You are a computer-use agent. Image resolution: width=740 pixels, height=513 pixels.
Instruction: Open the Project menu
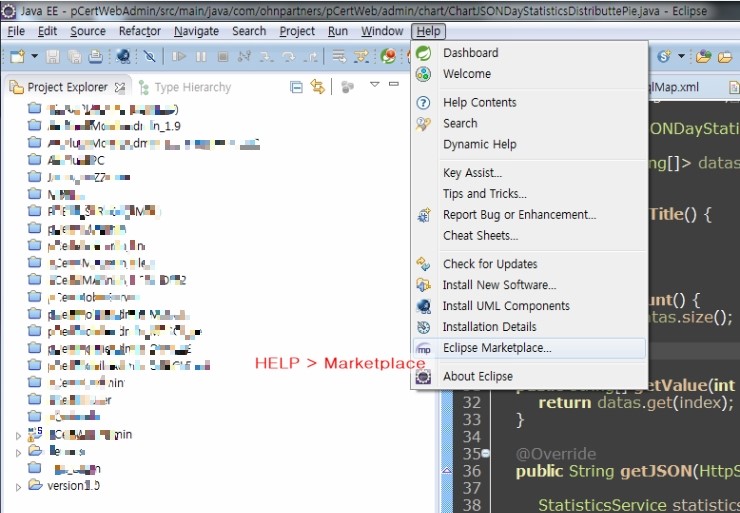tap(297, 31)
